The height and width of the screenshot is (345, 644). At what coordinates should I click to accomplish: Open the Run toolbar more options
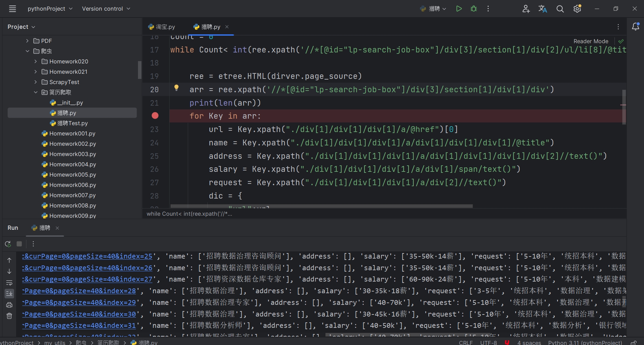[x=33, y=244]
